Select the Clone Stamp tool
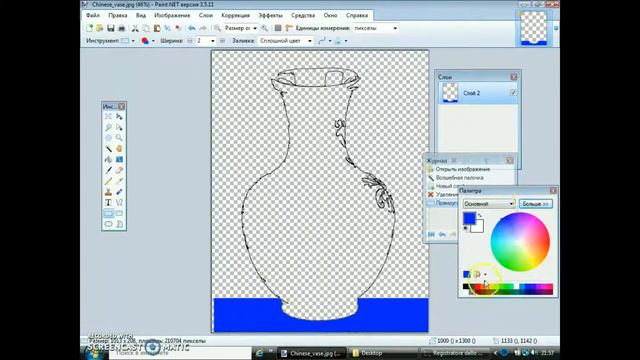This screenshot has height=360, width=640. click(108, 191)
